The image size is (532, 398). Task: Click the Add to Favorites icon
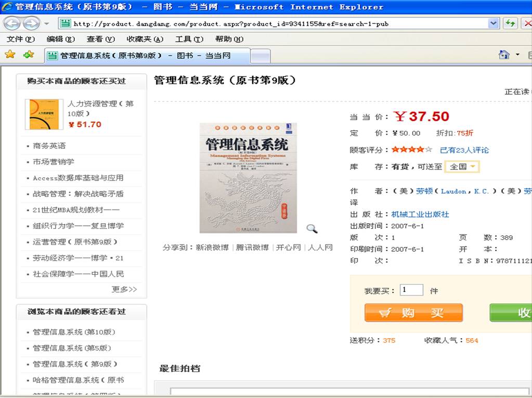pyautogui.click(x=29, y=54)
